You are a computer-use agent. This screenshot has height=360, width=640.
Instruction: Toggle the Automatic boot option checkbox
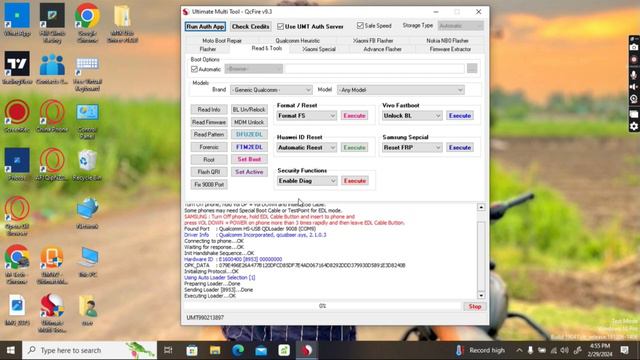coord(194,69)
